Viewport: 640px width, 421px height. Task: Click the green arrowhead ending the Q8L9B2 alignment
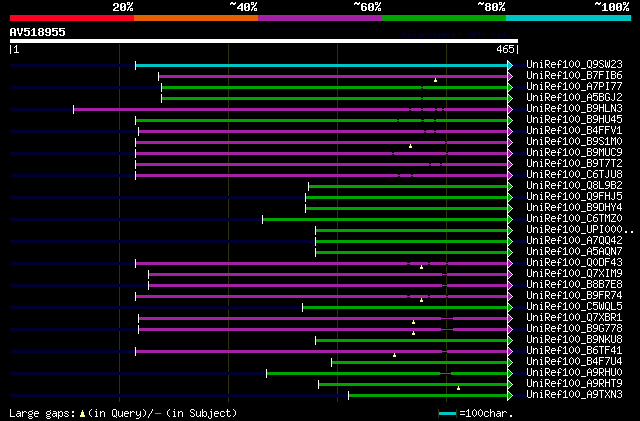tap(510, 187)
